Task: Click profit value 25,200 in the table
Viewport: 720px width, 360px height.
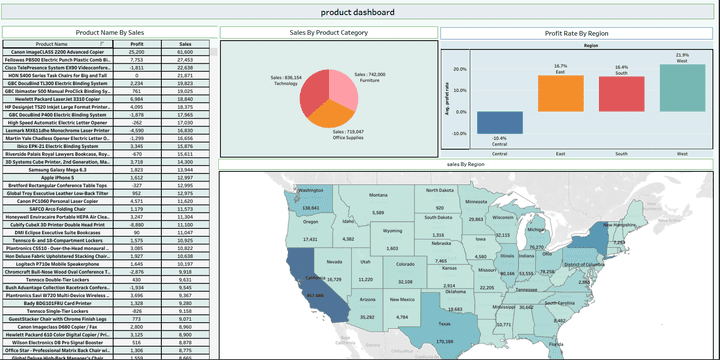Action: [x=137, y=52]
